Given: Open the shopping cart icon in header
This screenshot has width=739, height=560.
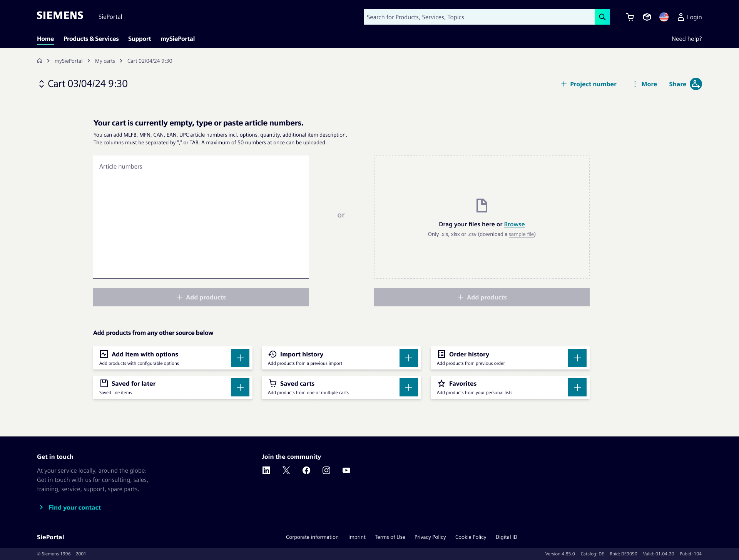Looking at the screenshot, I should [630, 17].
